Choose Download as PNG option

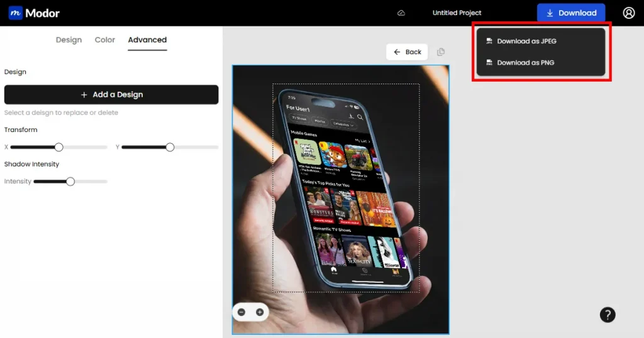click(525, 63)
